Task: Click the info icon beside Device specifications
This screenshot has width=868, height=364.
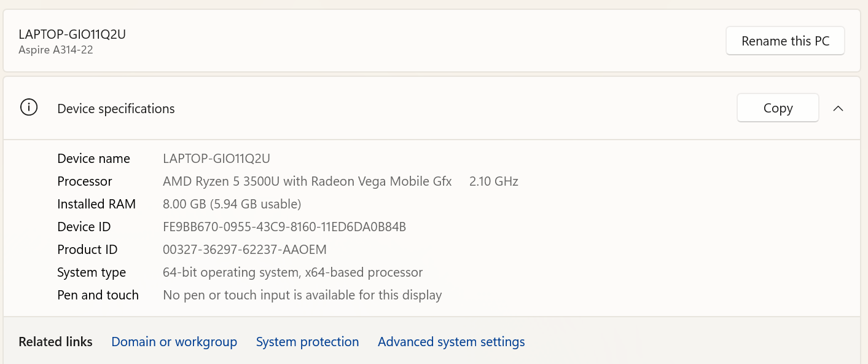Action: click(x=29, y=108)
